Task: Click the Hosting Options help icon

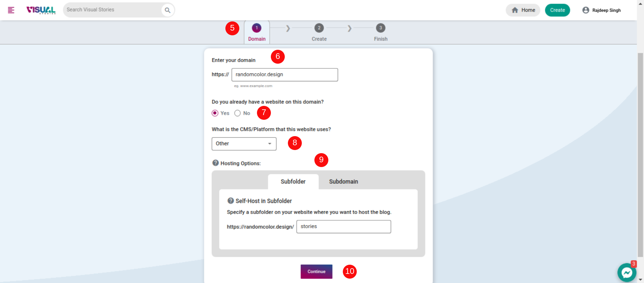Action: [x=216, y=163]
